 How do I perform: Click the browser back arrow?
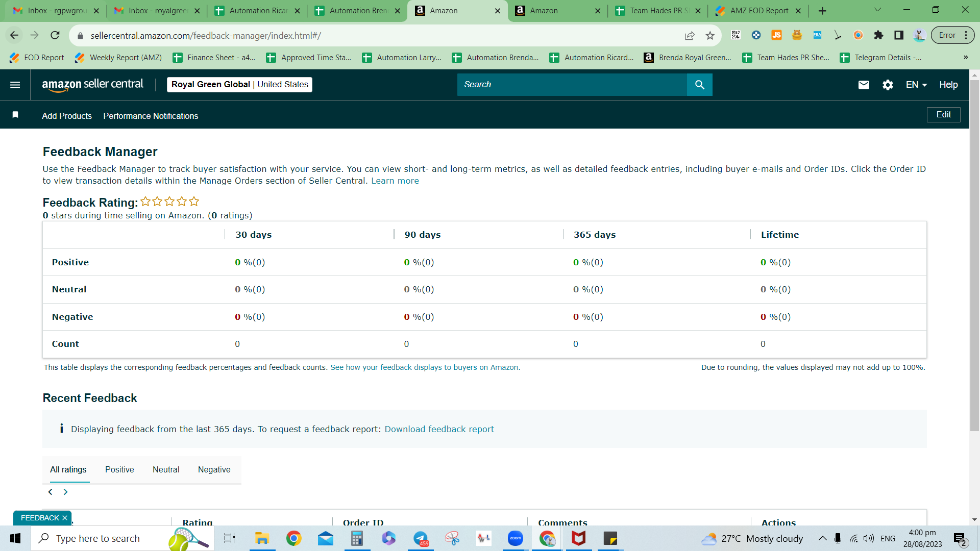click(x=14, y=35)
